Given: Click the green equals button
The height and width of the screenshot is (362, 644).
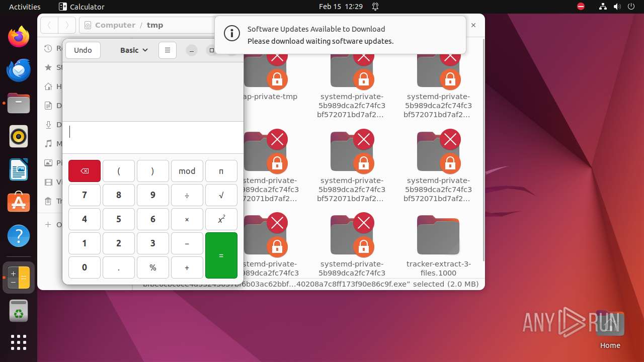Looking at the screenshot, I should click(221, 255).
